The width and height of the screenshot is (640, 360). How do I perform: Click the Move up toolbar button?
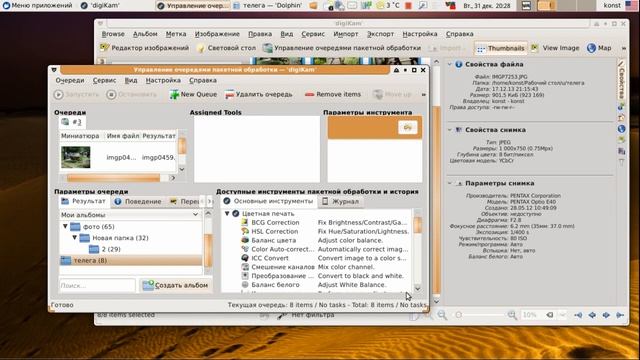tap(392, 94)
